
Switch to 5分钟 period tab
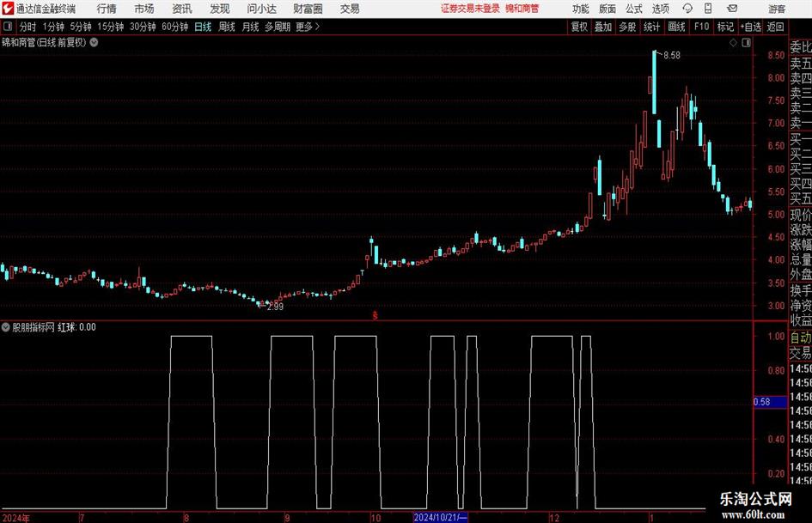pos(81,27)
